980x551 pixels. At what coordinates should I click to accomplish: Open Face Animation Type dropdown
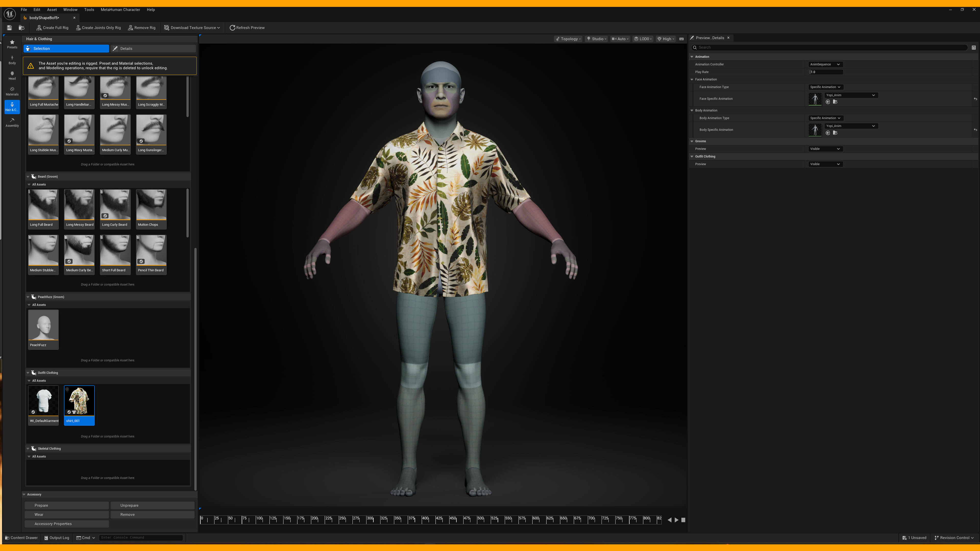coord(825,87)
